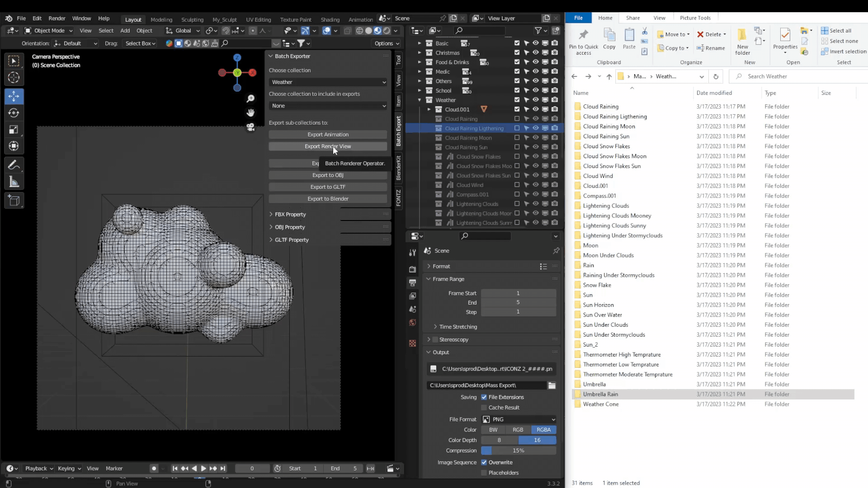Click the Export Animation button

328,135
